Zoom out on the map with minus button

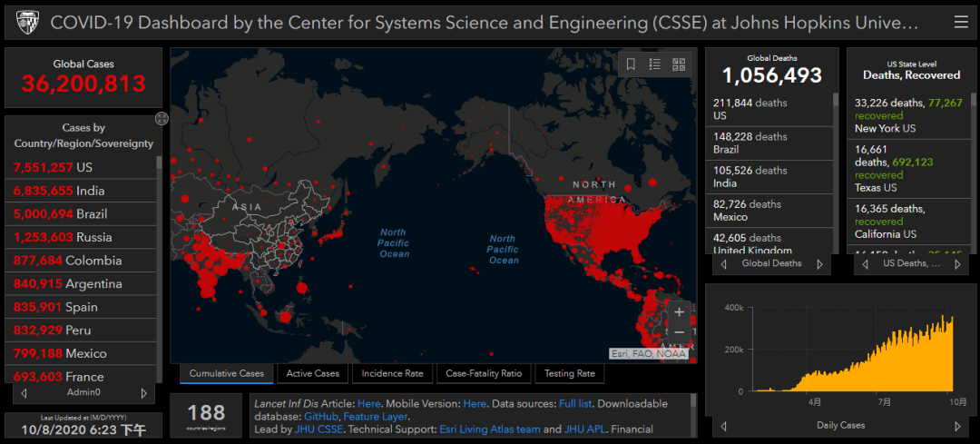click(680, 332)
